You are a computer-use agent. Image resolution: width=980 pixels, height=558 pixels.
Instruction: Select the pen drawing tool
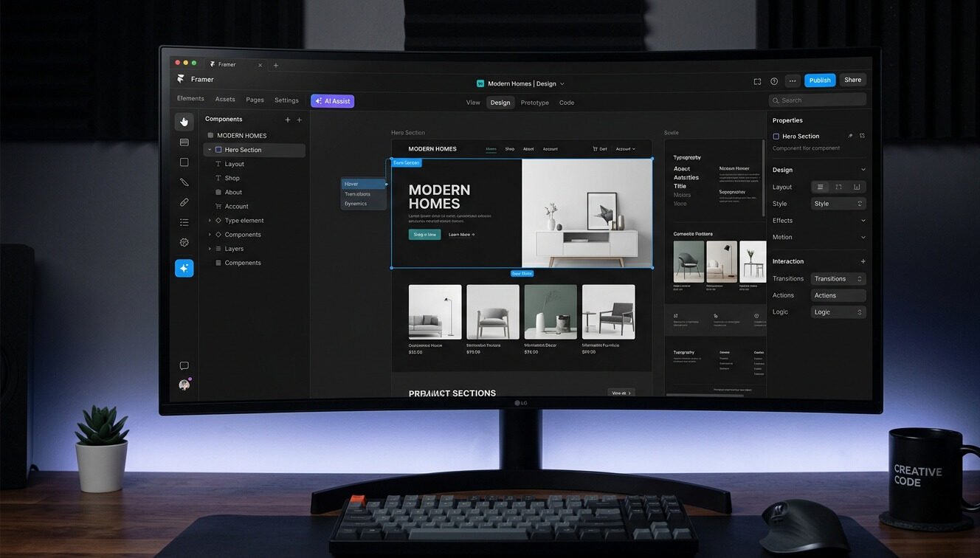[184, 182]
